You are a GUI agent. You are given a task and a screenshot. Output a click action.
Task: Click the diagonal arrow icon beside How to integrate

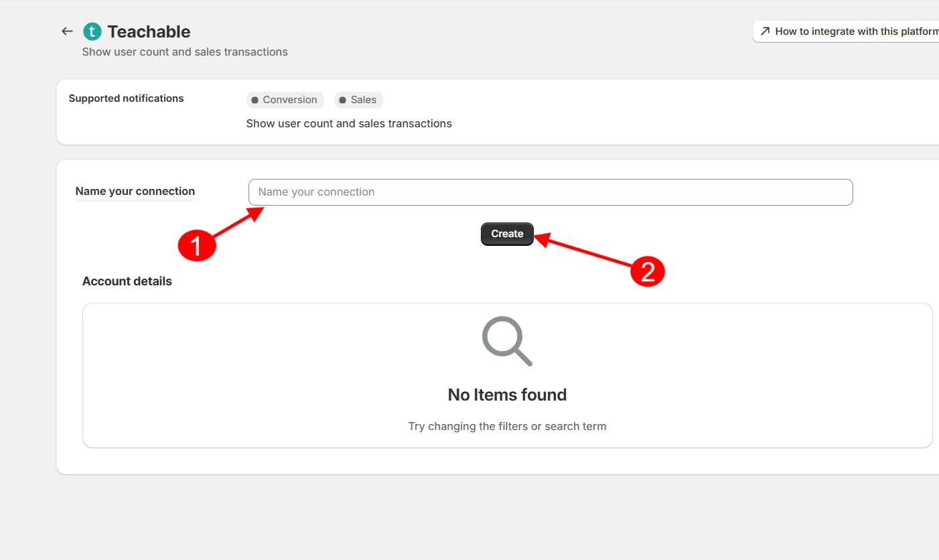765,31
